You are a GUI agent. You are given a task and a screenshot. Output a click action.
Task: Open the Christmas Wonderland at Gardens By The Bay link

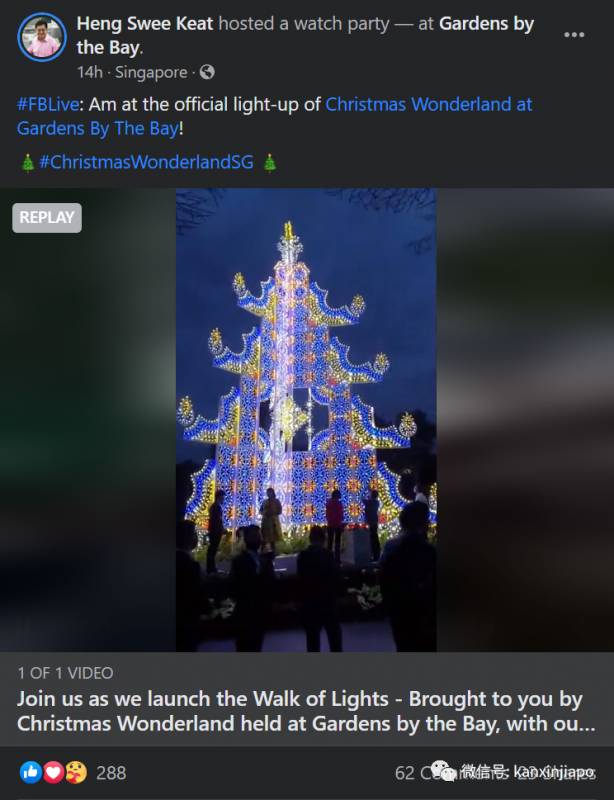pyautogui.click(x=275, y=116)
